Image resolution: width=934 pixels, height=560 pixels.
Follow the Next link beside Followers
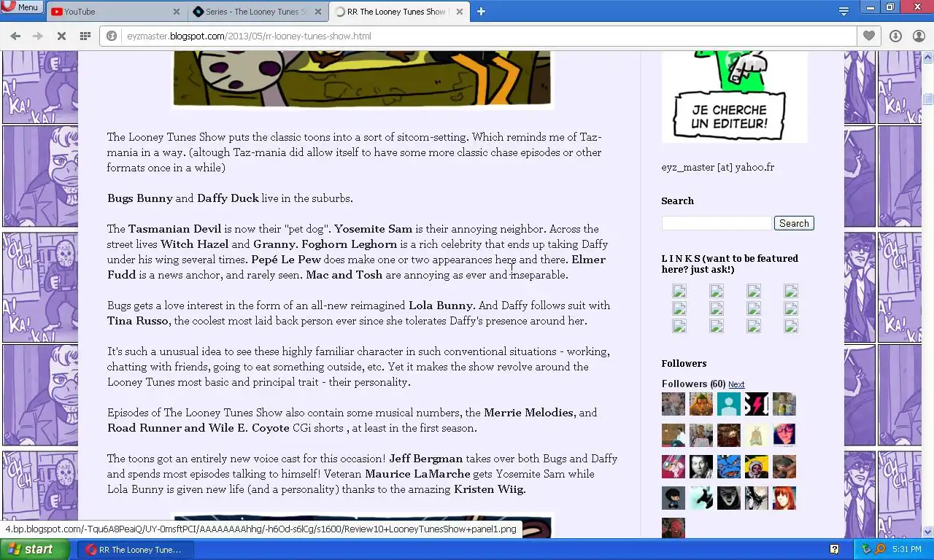[x=736, y=384]
